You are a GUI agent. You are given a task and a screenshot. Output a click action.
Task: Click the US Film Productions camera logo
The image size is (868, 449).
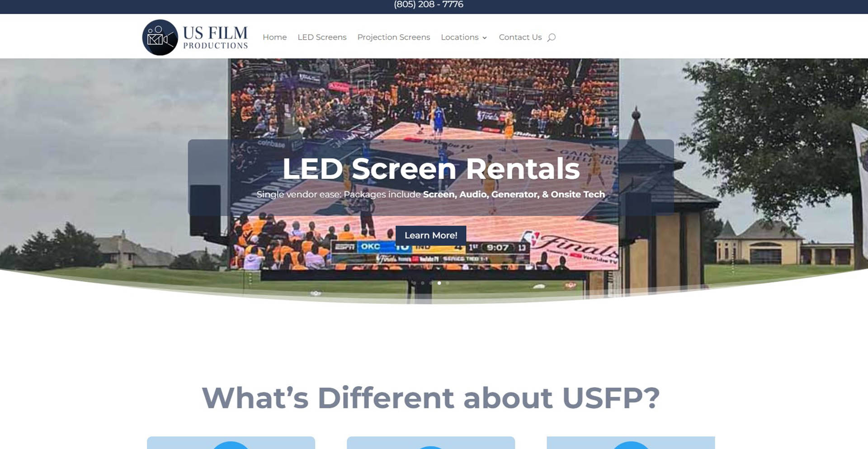click(195, 38)
